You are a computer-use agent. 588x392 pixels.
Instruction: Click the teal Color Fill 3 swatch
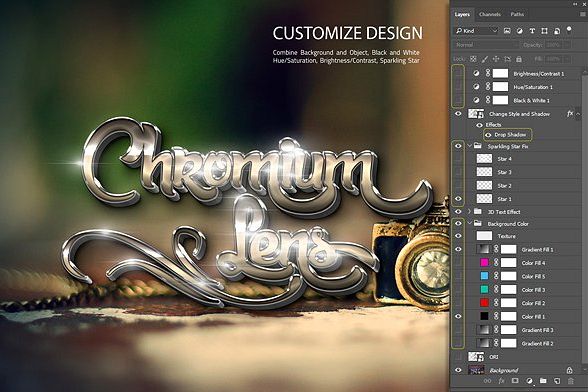click(x=484, y=290)
